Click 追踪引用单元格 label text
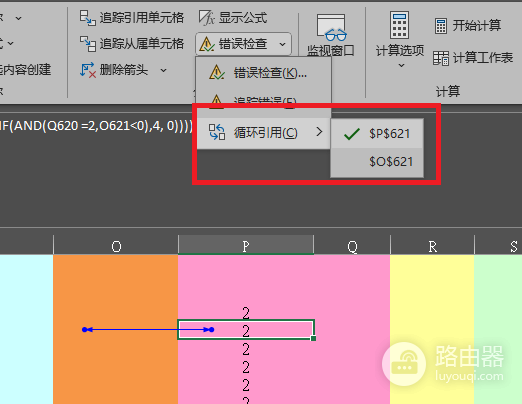Screen dimensions: 522x404 [142, 18]
